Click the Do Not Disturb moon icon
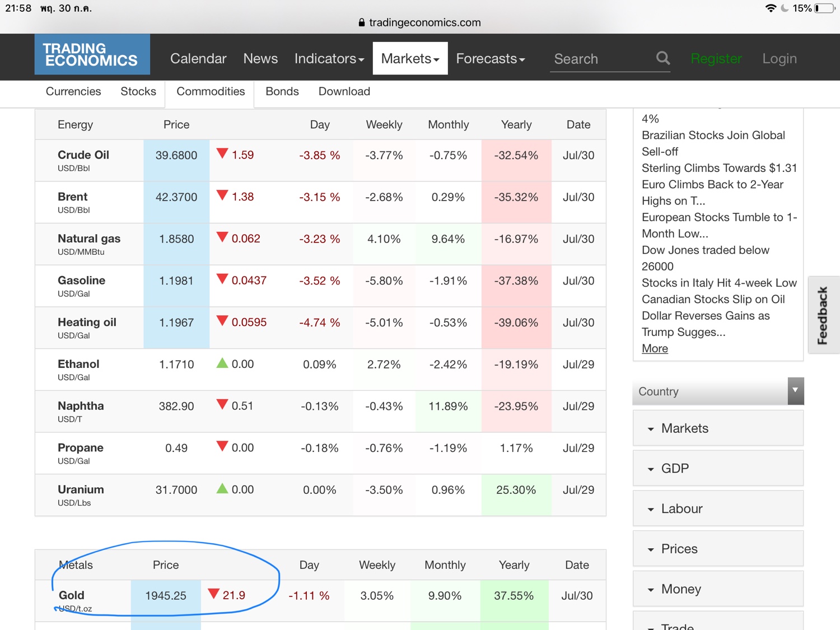840x630 pixels. click(785, 8)
